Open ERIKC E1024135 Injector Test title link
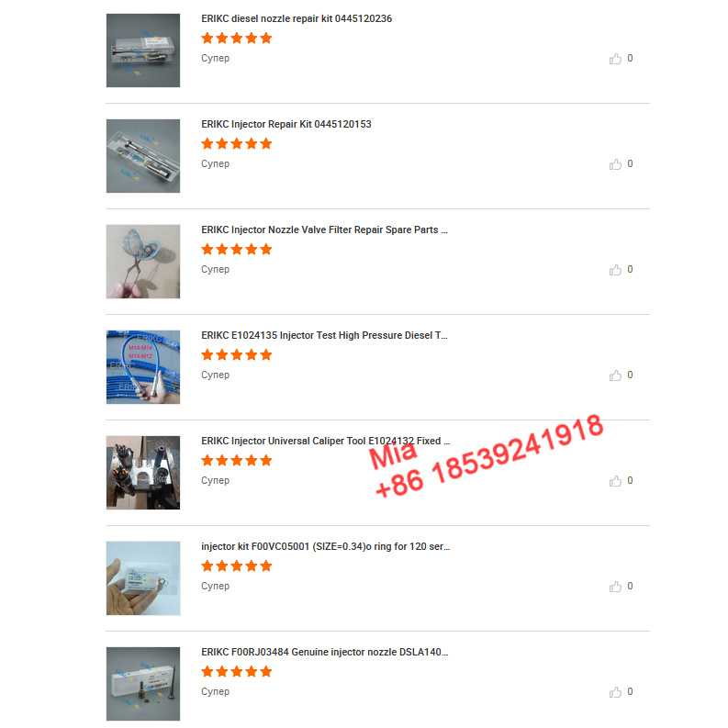The image size is (728, 728). tap(324, 335)
